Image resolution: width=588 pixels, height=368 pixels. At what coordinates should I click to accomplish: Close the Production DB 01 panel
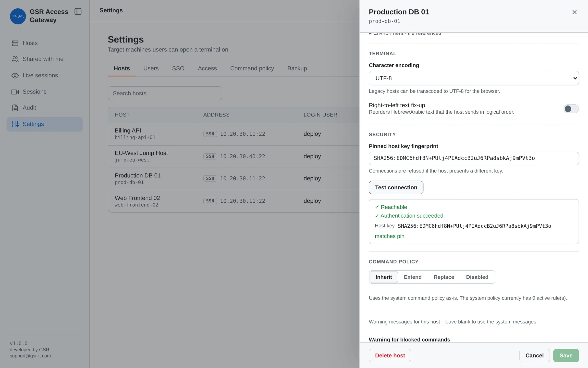tap(574, 12)
